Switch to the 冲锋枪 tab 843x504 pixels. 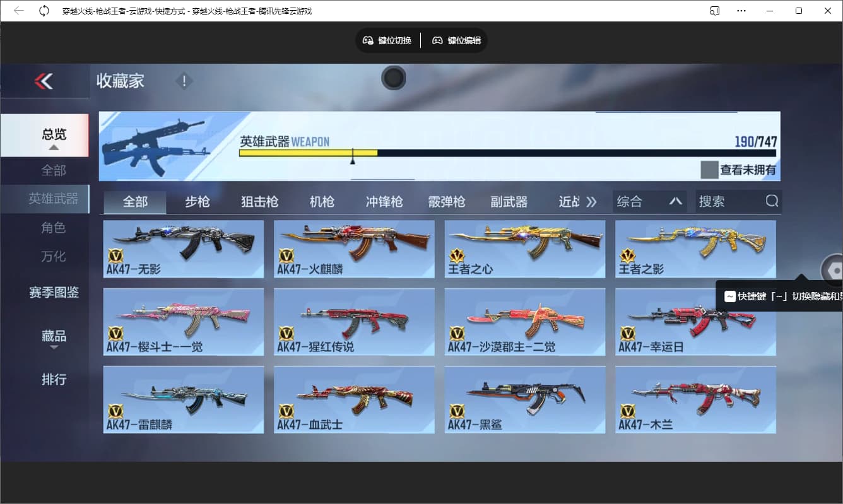click(384, 202)
